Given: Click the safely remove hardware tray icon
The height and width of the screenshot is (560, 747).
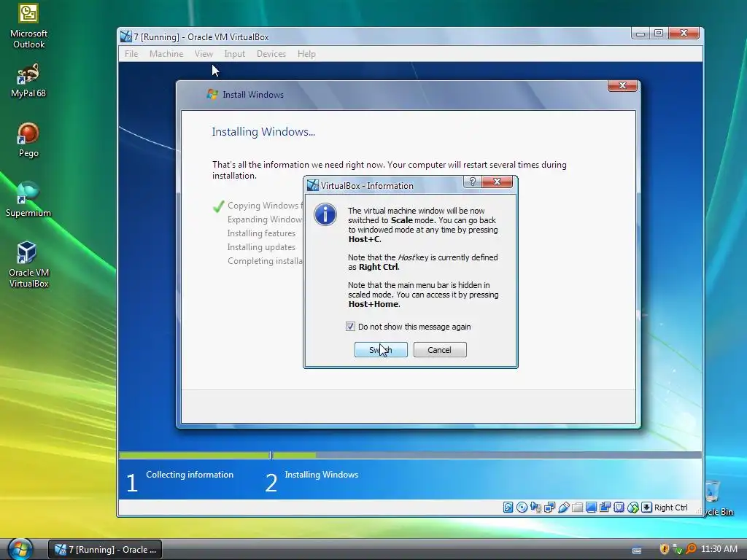Looking at the screenshot, I should coord(678,550).
